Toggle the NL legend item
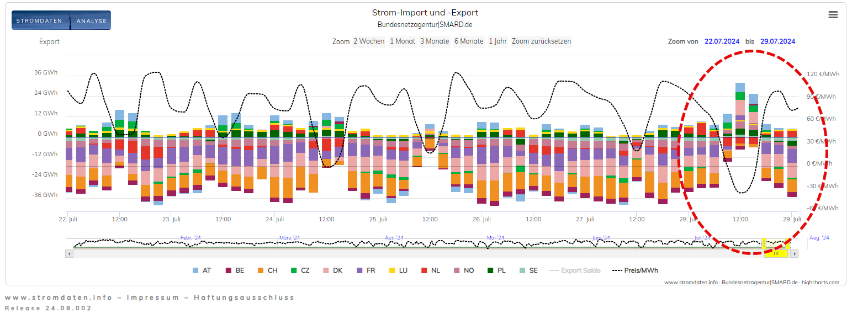 tap(431, 270)
